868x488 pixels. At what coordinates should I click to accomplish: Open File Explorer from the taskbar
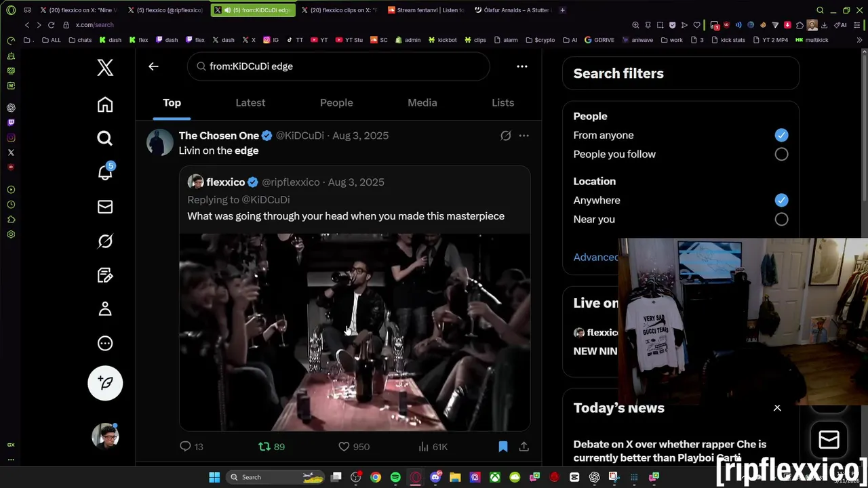pyautogui.click(x=455, y=477)
